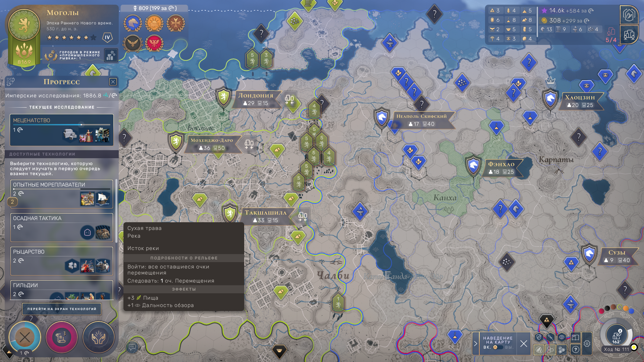Toggle the map hover switch Вк./Вы.
This screenshot has height=362, width=644.
click(498, 347)
